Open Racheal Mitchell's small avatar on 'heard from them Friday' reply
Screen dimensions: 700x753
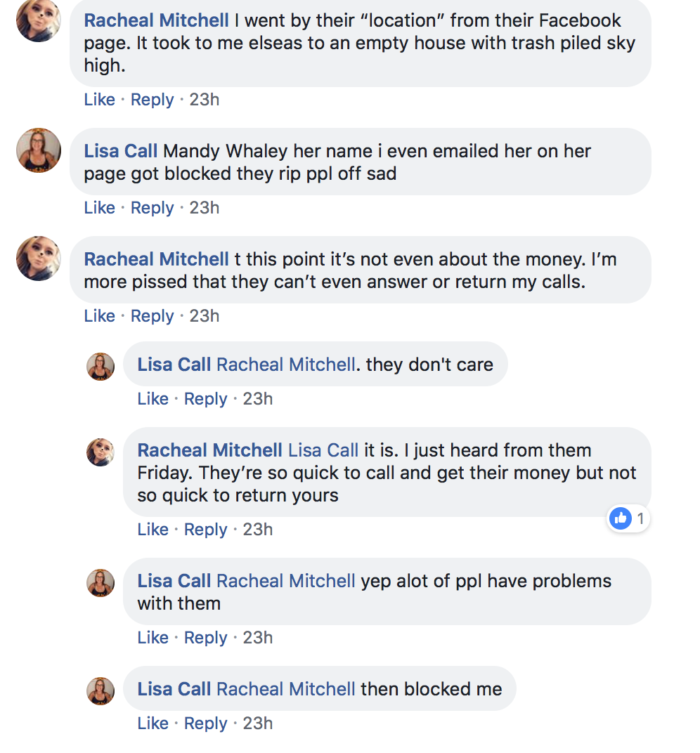(x=101, y=452)
